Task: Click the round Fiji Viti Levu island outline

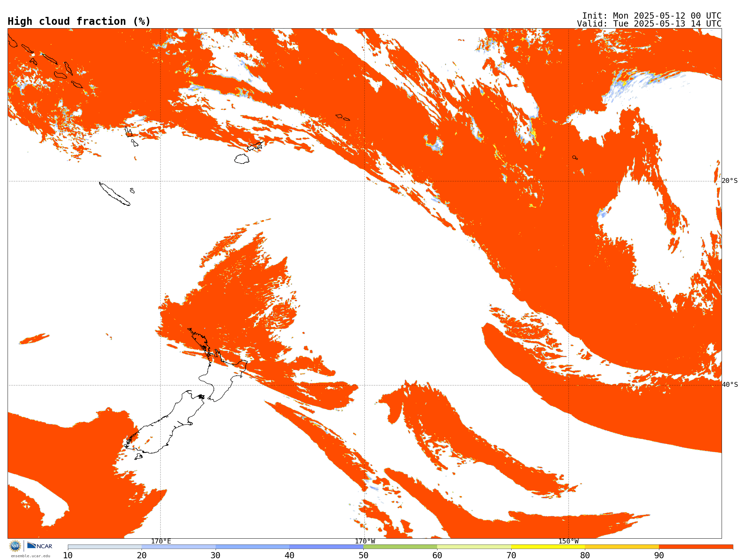Action: (x=242, y=159)
